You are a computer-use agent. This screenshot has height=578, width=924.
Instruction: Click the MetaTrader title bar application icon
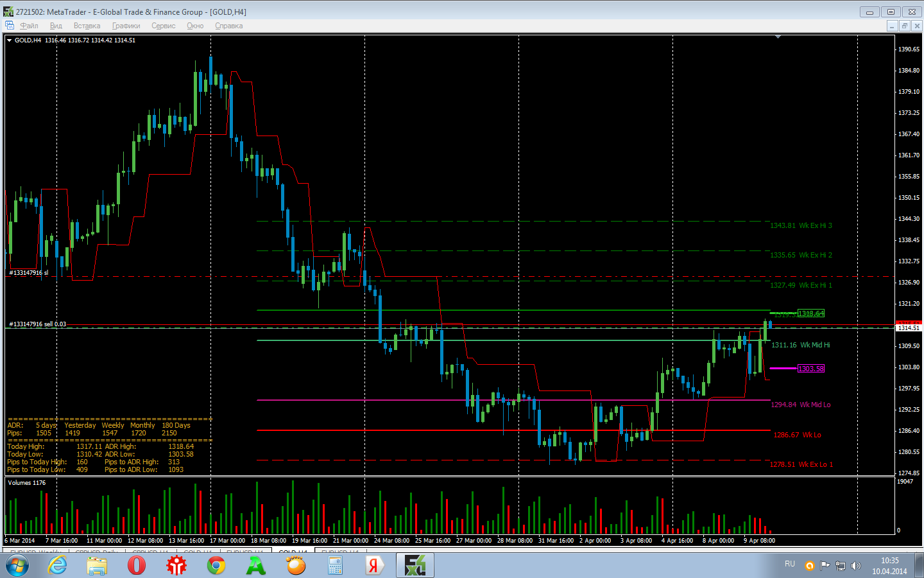click(8, 12)
